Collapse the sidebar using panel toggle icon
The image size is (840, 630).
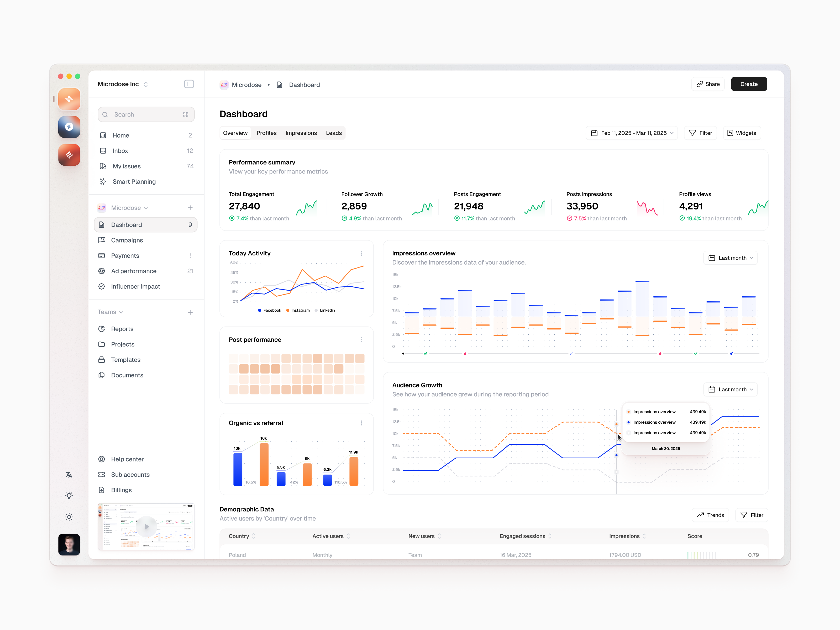tap(189, 84)
